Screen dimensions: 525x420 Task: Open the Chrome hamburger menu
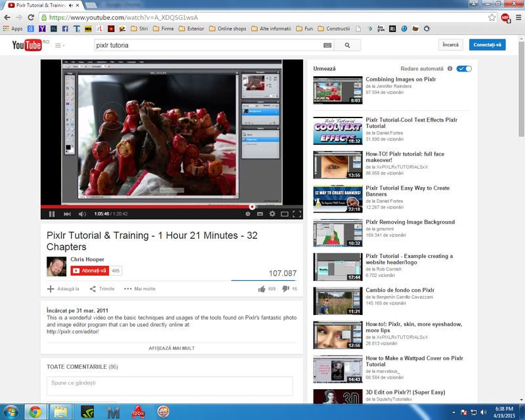[x=518, y=18]
